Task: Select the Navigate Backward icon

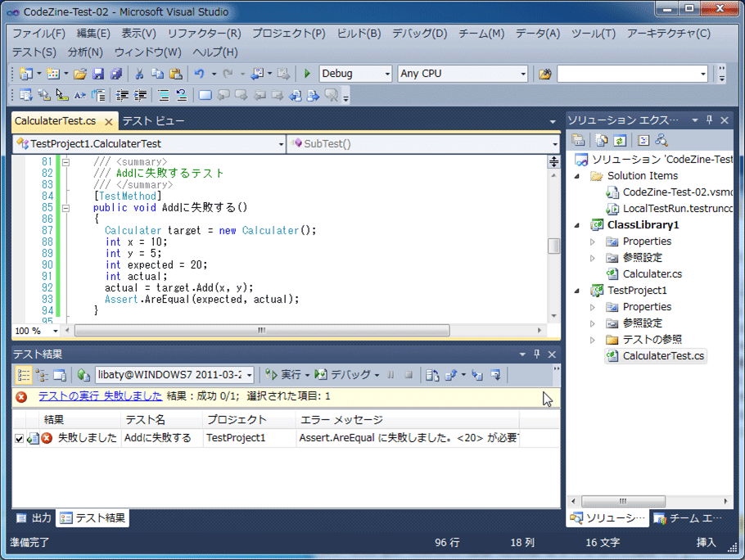Action: coord(296,94)
